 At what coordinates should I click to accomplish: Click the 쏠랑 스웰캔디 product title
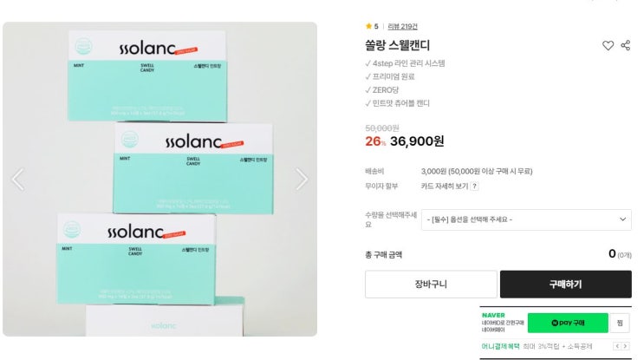[x=397, y=45]
